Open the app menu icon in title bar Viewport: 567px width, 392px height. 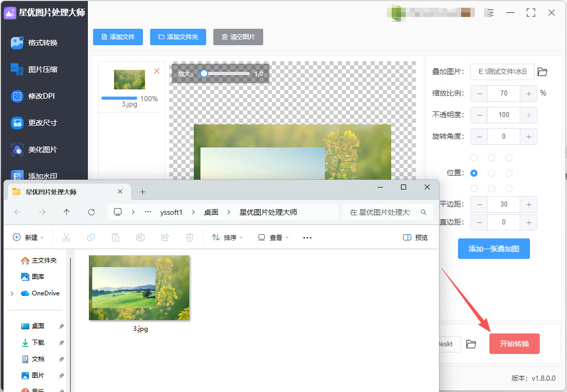coord(489,13)
